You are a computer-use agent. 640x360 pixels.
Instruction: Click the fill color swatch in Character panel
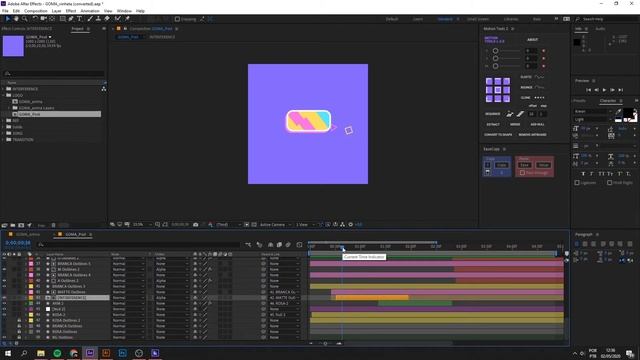(628, 113)
